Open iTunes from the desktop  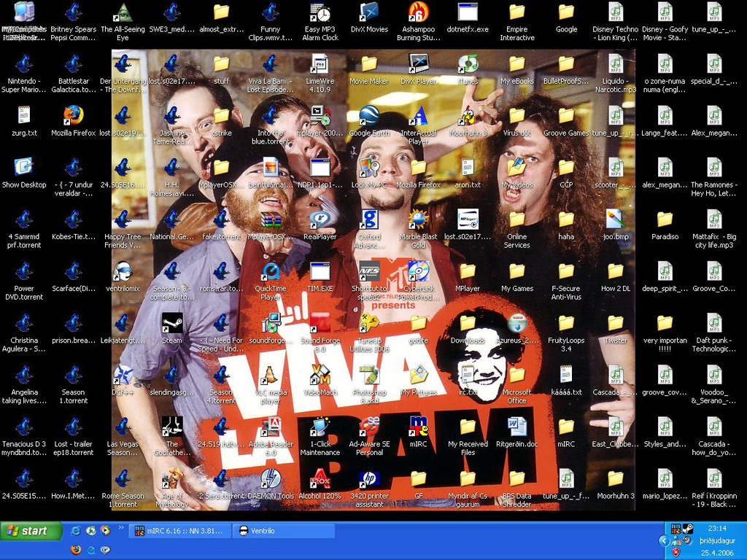[x=468, y=69]
